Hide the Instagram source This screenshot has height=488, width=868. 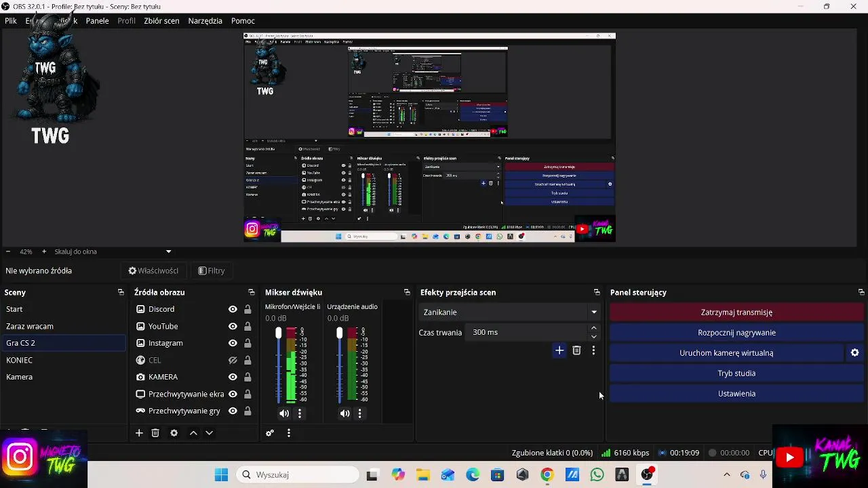coord(233,343)
